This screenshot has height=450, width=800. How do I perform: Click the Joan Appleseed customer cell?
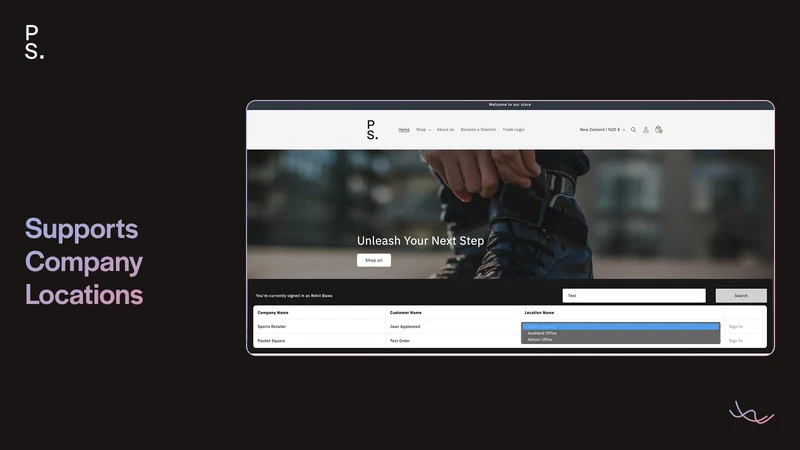[405, 327]
